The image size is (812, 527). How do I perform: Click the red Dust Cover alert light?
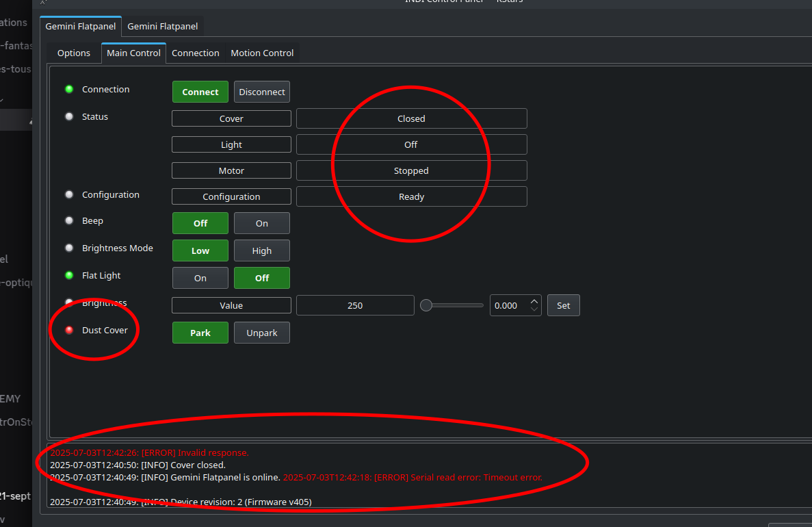69,330
